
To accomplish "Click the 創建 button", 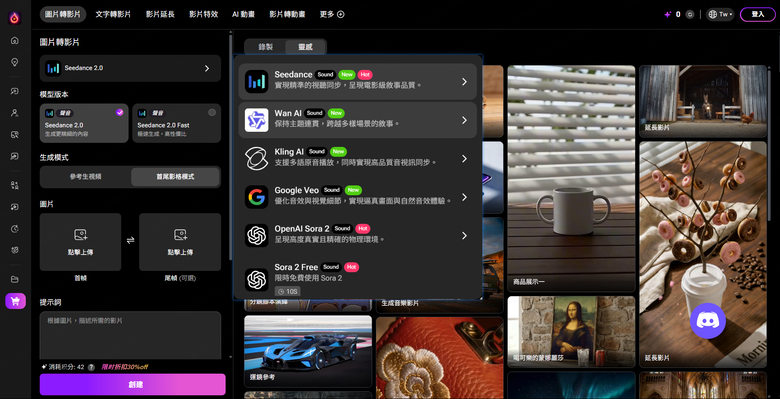I will click(x=132, y=384).
